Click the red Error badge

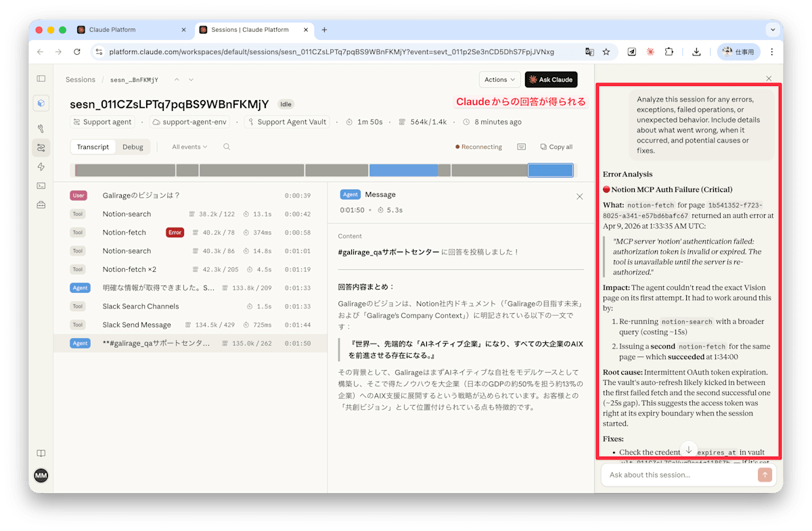tap(175, 233)
